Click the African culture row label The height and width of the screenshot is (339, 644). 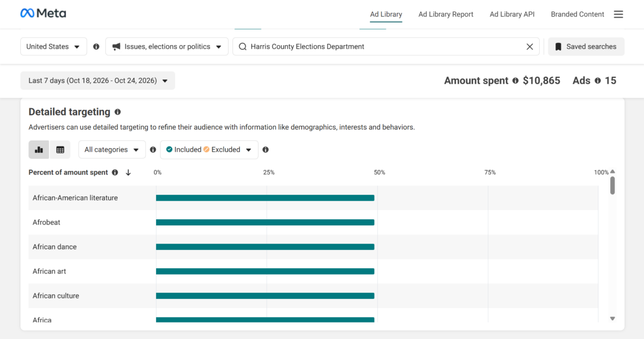56,296
